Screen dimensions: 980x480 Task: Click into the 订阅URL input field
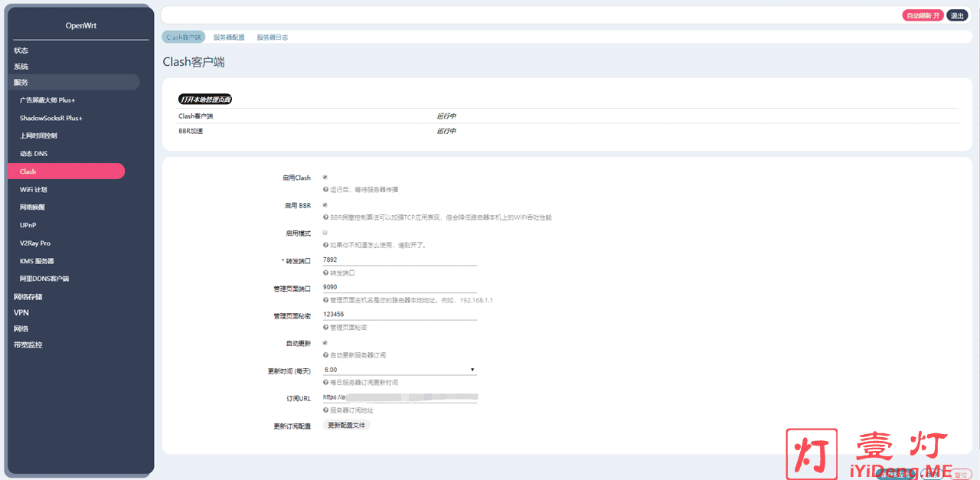(400, 397)
